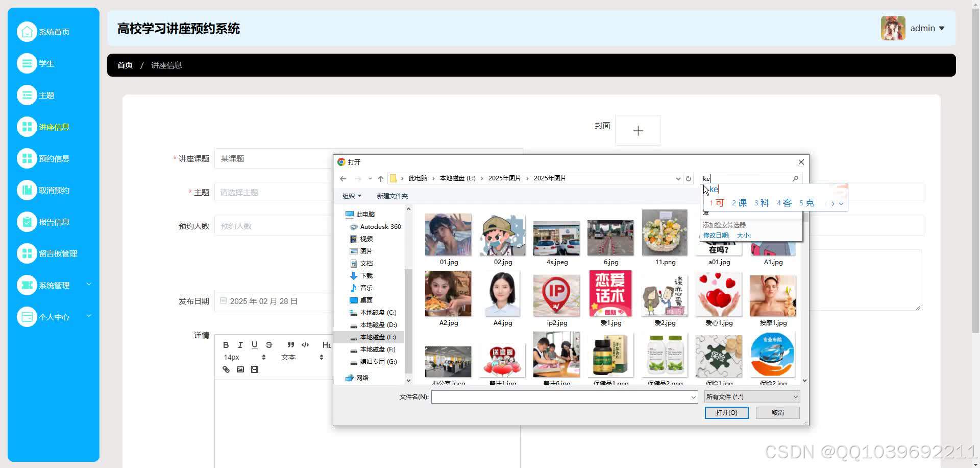Click the 修改日期 search filter

[716, 235]
